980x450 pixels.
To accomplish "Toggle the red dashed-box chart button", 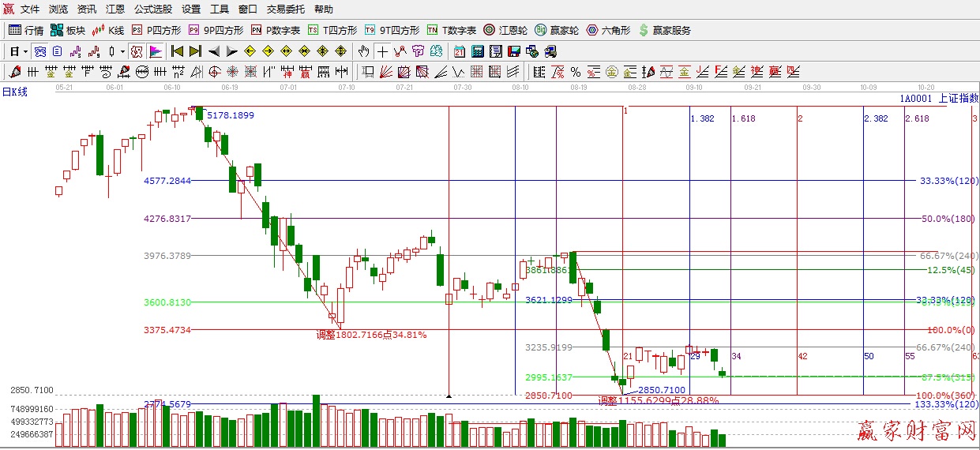I will pyautogui.click(x=136, y=51).
